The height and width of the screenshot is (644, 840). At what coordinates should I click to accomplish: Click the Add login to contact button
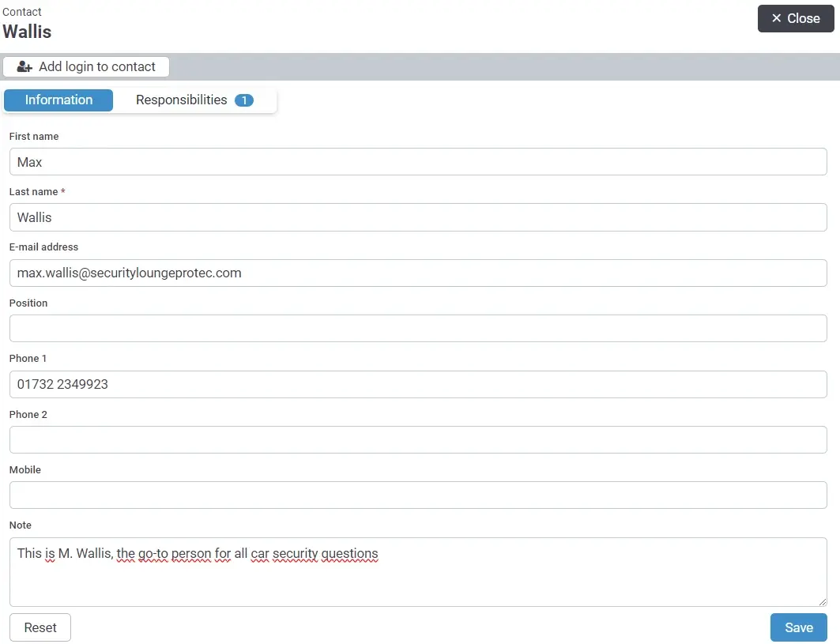click(x=86, y=66)
